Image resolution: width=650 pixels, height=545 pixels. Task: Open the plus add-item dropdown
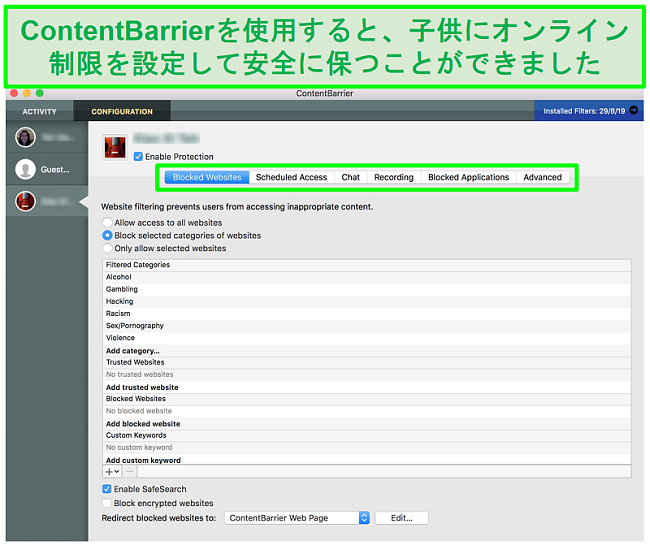point(112,471)
